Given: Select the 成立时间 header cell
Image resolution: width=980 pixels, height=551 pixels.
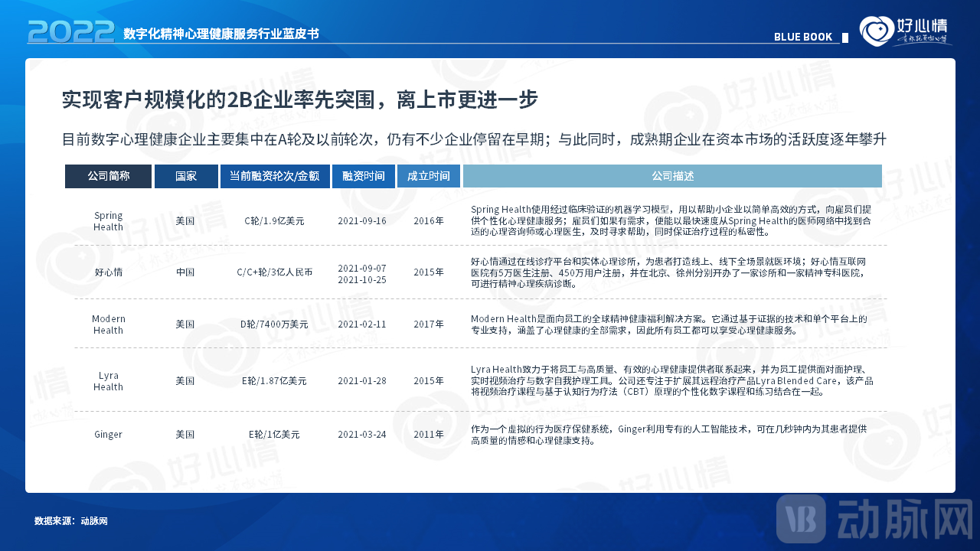Looking at the screenshot, I should 428,175.
